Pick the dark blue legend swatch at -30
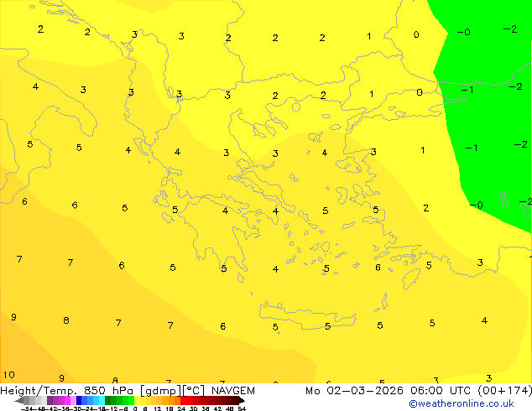The height and width of the screenshot is (411, 532). [x=79, y=400]
